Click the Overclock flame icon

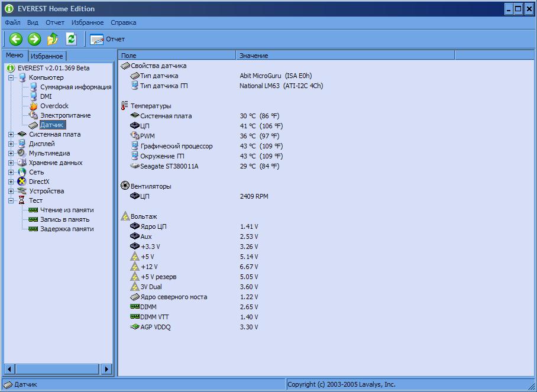[33, 106]
